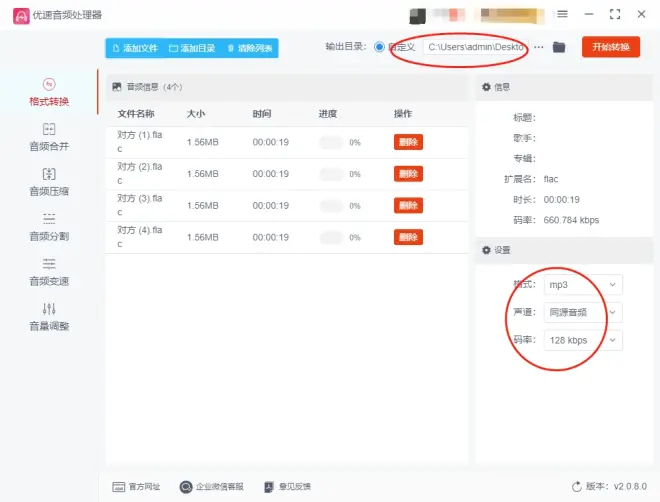
Task: Click progress bar of 对方 (4).flac
Action: tap(331, 238)
